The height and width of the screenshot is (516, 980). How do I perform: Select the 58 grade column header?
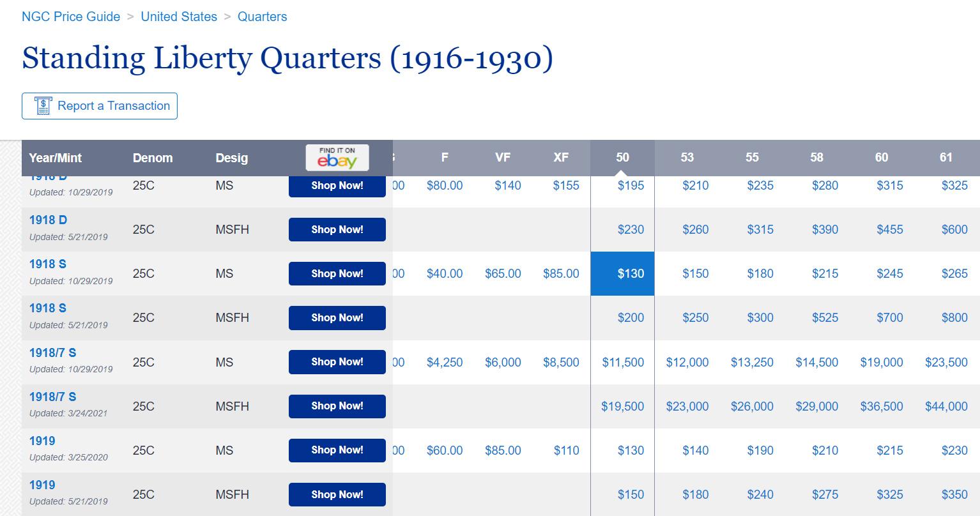pyautogui.click(x=816, y=157)
